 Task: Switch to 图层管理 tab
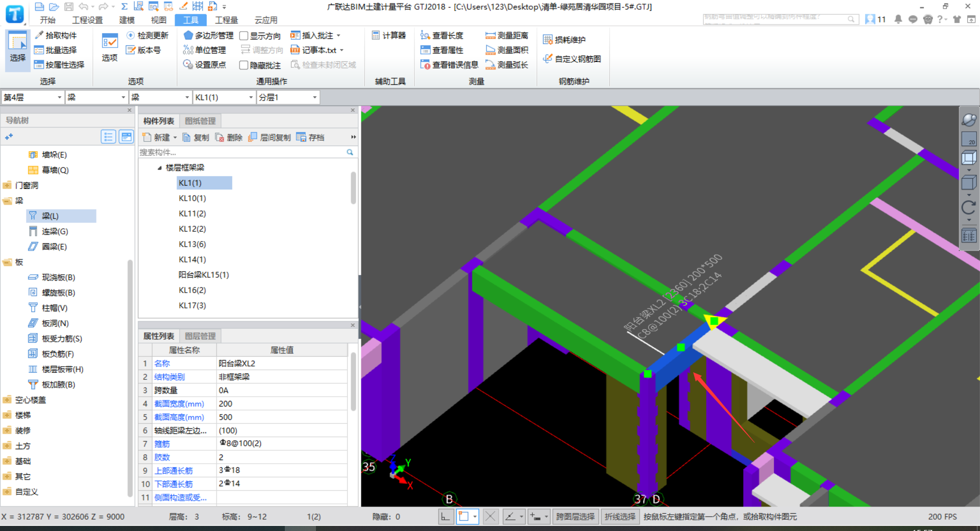(200, 336)
